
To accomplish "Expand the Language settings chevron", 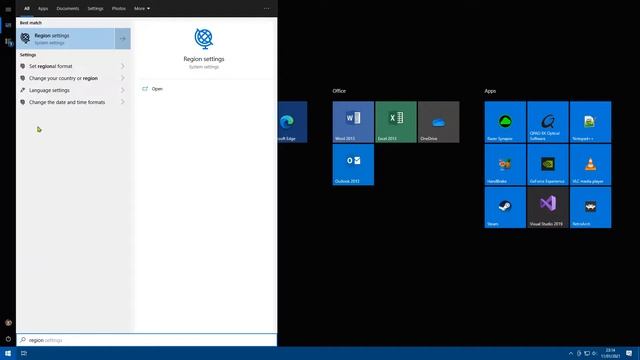I will pyautogui.click(x=123, y=90).
